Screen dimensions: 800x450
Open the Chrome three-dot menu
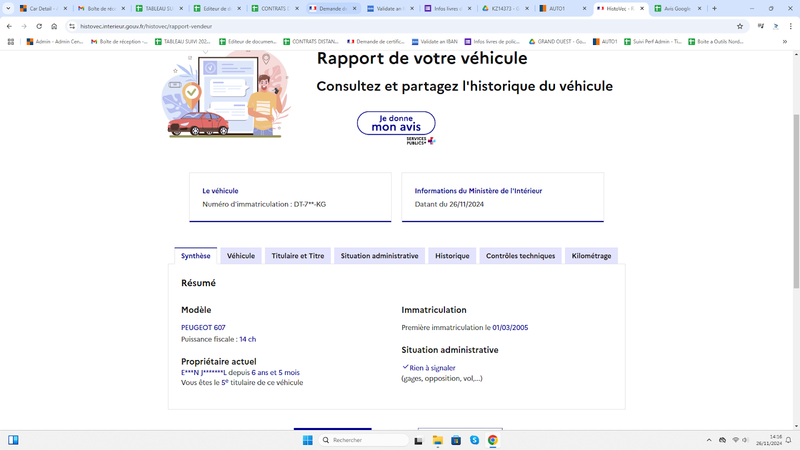pos(790,26)
